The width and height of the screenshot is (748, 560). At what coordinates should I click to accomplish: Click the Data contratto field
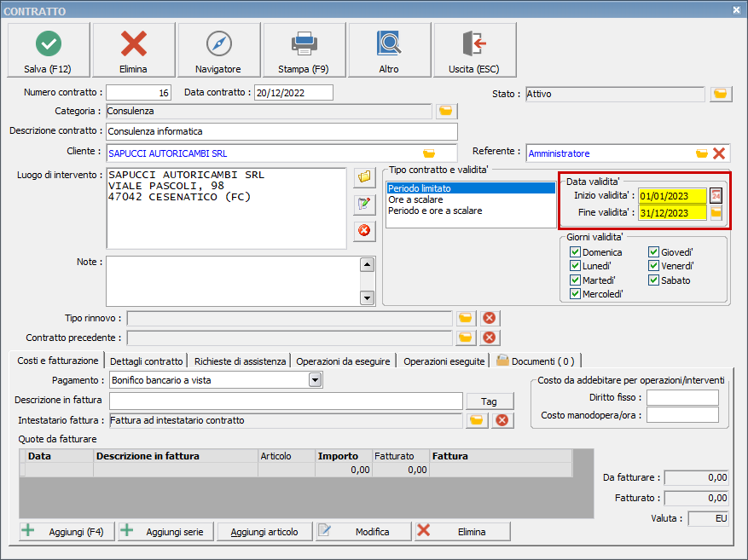point(293,92)
